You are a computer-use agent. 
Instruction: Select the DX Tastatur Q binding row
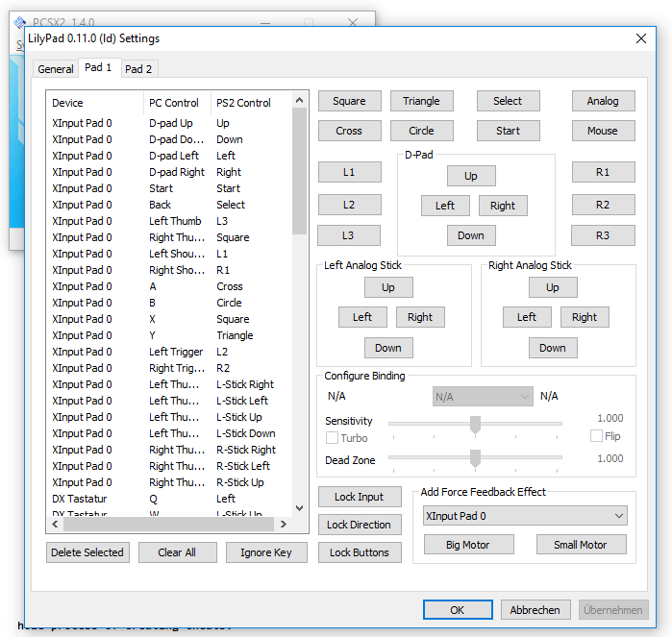tap(169, 499)
